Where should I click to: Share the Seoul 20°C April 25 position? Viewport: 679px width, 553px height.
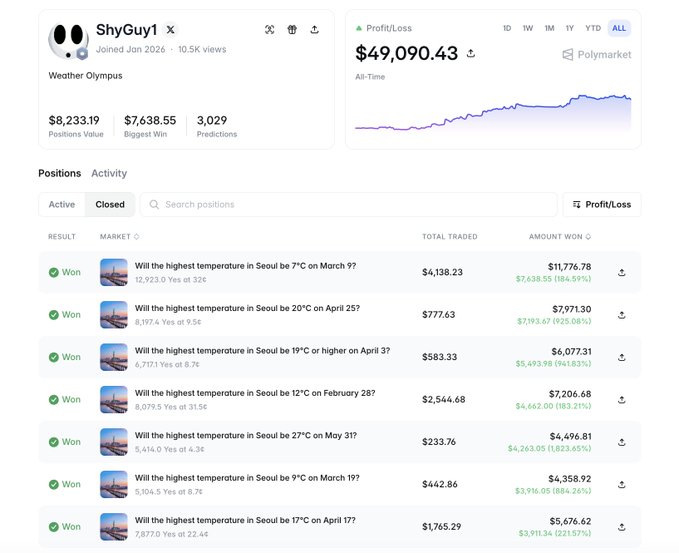tap(621, 315)
